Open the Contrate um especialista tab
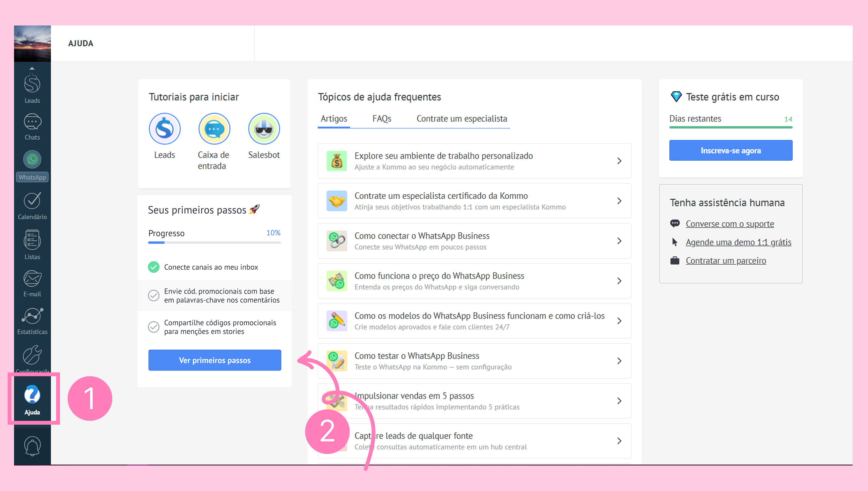The height and width of the screenshot is (491, 868). point(462,119)
